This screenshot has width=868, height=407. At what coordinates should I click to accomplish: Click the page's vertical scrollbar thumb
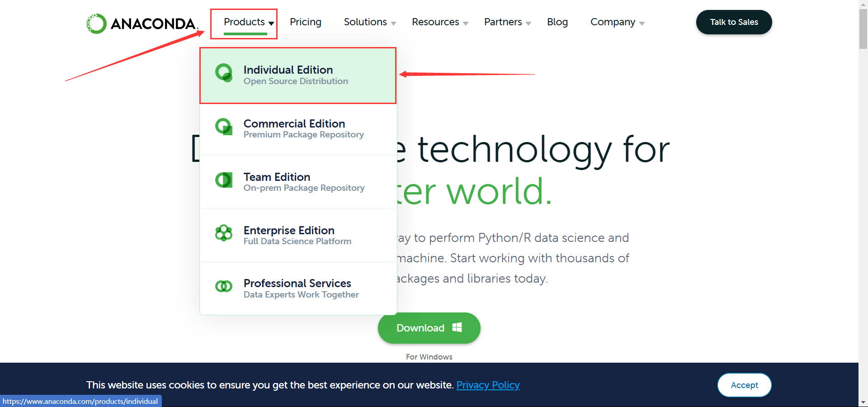click(x=863, y=28)
